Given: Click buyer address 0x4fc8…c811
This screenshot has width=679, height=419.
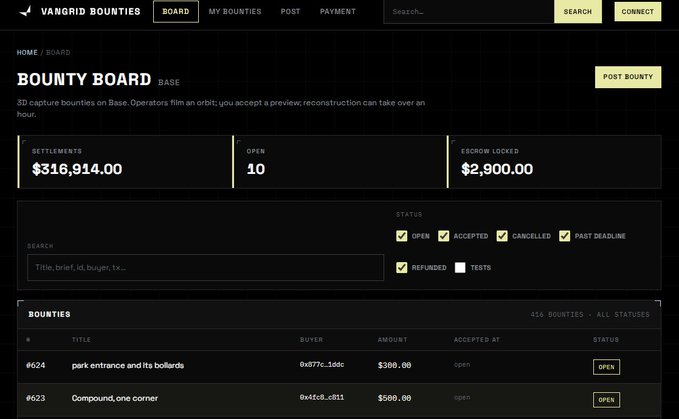Looking at the screenshot, I should click(322, 397).
